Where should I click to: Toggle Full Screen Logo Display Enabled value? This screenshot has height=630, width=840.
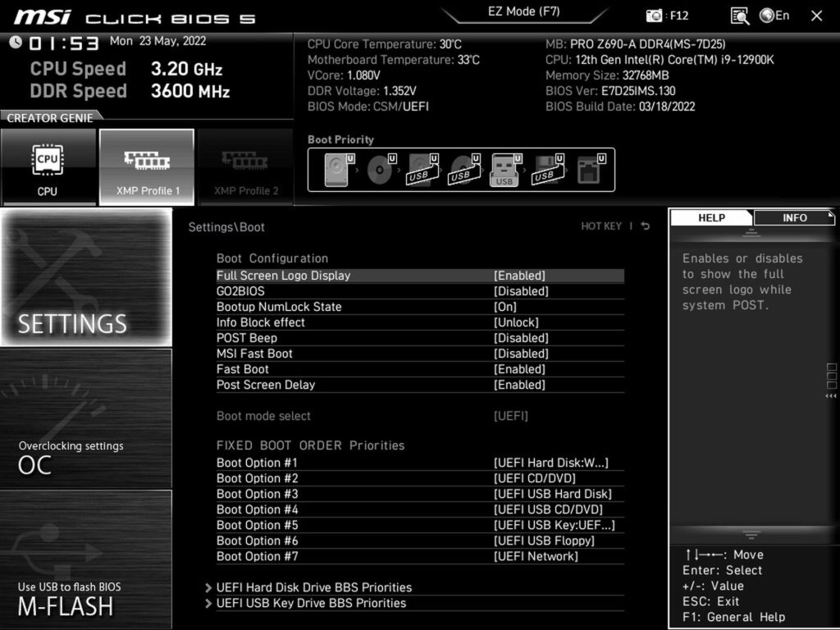[519, 276]
